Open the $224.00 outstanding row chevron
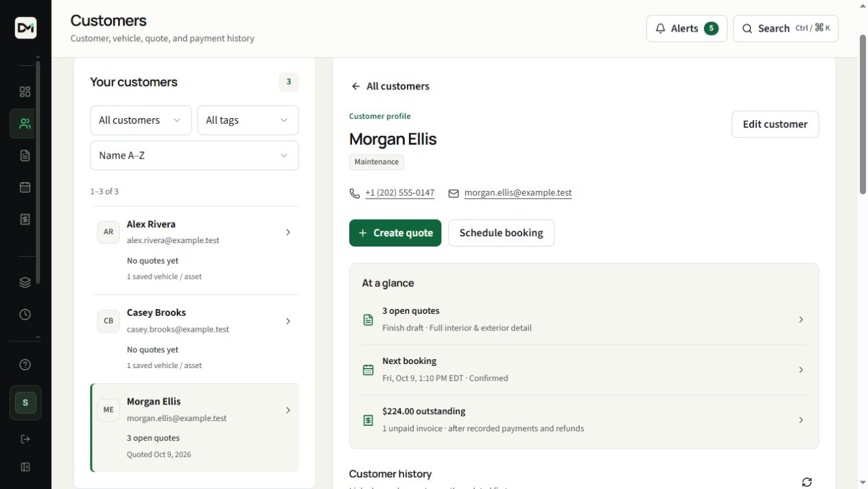This screenshot has height=489, width=868. tap(801, 420)
